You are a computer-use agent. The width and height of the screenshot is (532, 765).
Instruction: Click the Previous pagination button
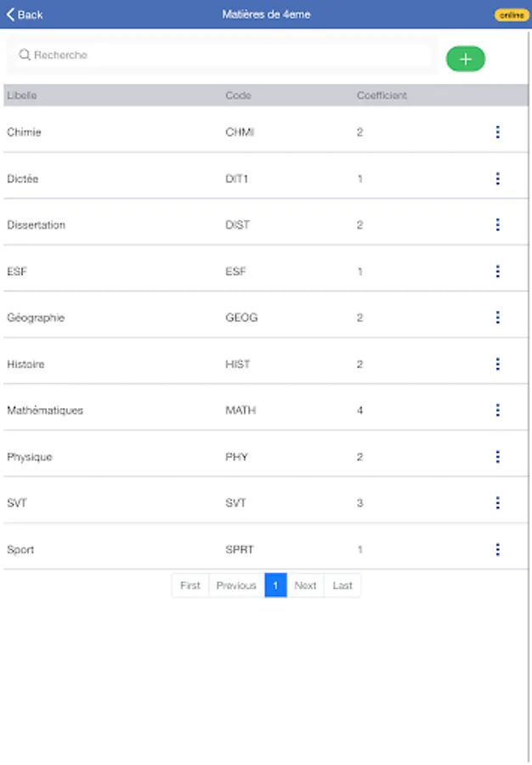pyautogui.click(x=236, y=586)
